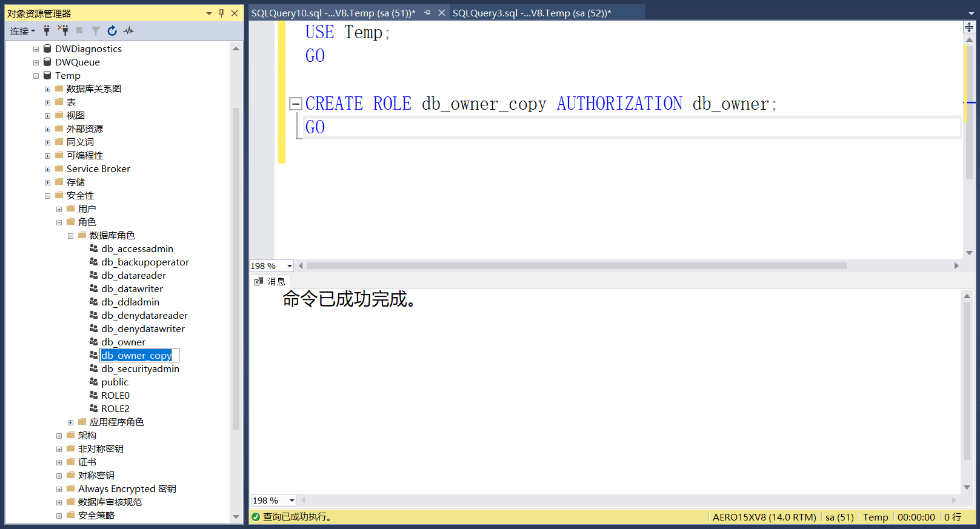Click the 0 行 row count in status bar

[953, 517]
